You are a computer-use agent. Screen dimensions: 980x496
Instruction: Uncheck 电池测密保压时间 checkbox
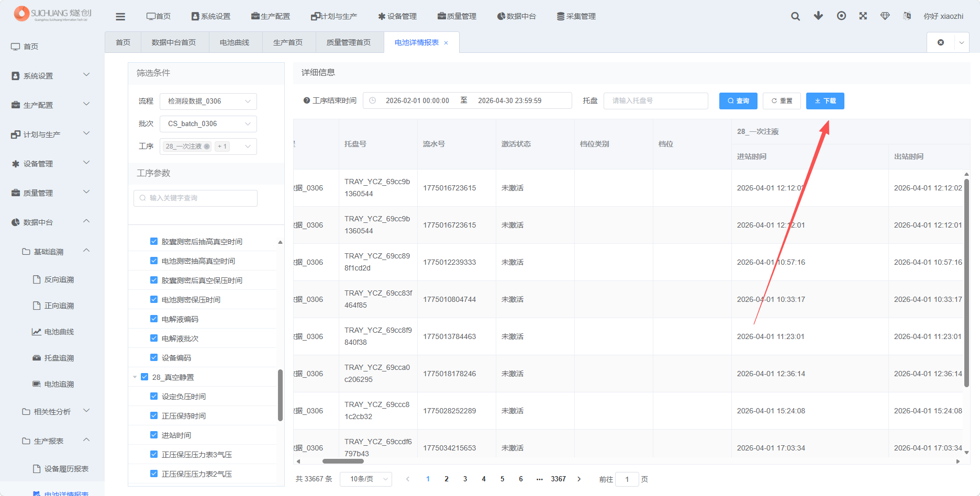[154, 299]
